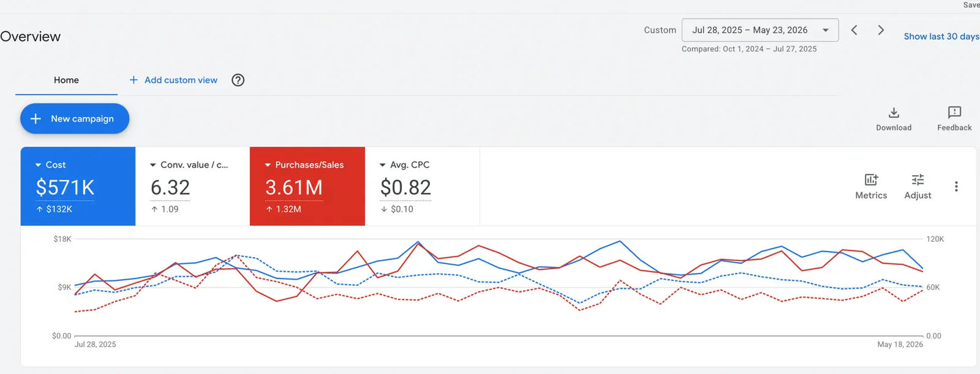Click the $9K axis label
980x374 pixels.
point(64,287)
